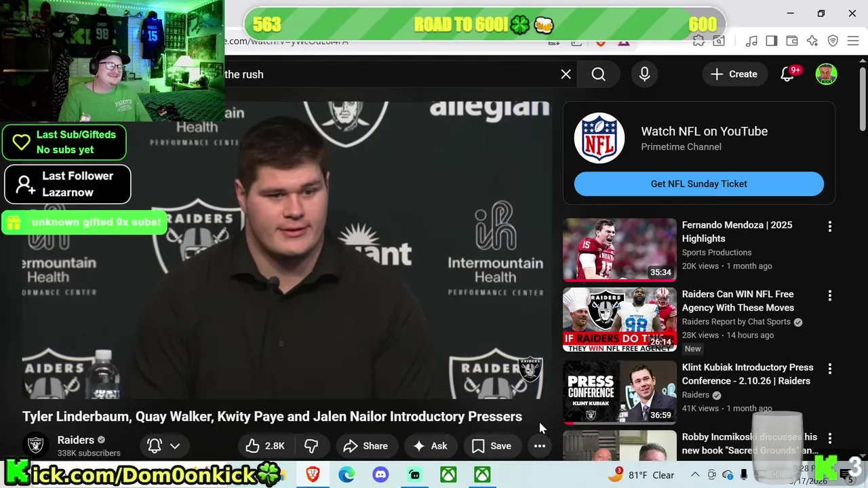The height and width of the screenshot is (488, 868).
Task: Click the microphone system tray icon
Action: [x=744, y=474]
